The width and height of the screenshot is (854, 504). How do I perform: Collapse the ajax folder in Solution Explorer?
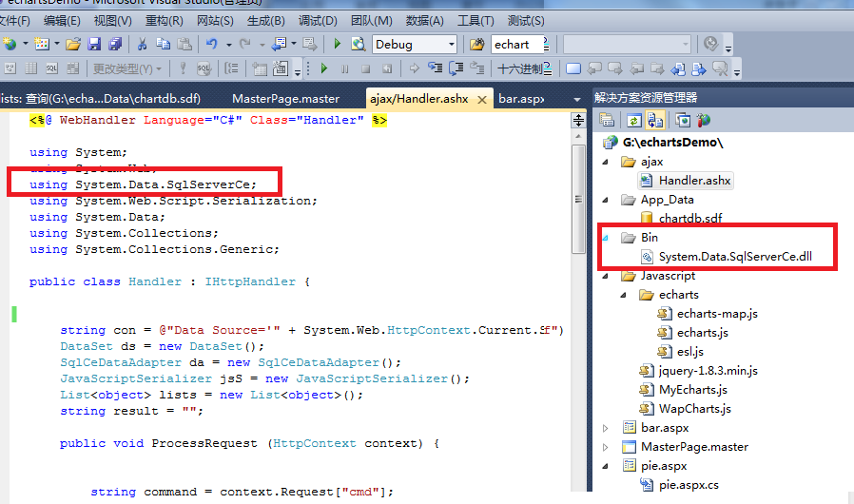tap(606, 162)
